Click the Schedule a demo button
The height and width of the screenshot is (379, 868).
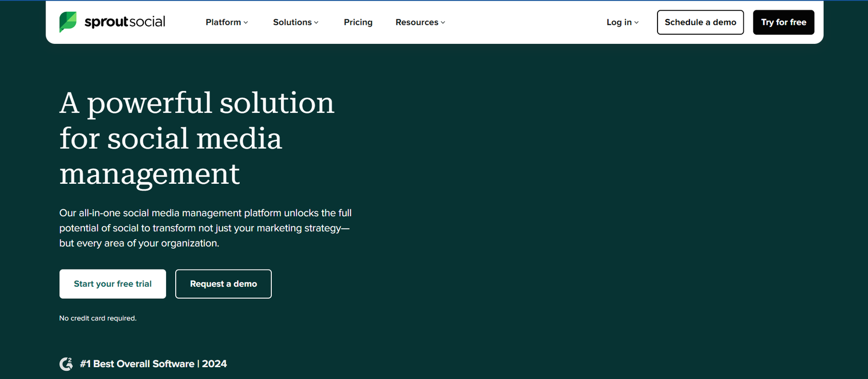coord(700,22)
